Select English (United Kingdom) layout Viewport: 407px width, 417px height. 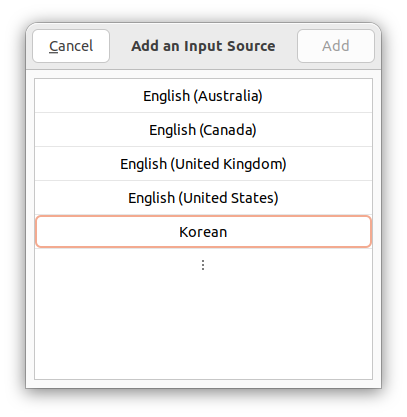coord(203,164)
